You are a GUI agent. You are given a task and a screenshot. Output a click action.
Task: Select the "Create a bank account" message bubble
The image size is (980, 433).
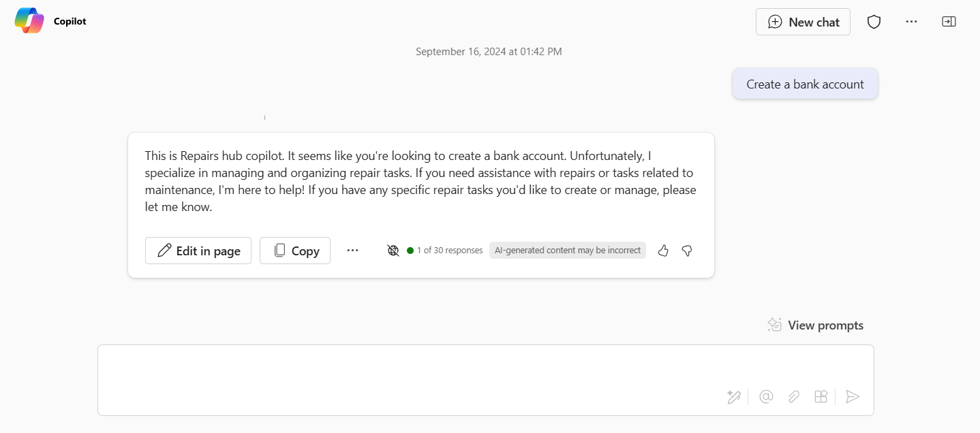805,84
